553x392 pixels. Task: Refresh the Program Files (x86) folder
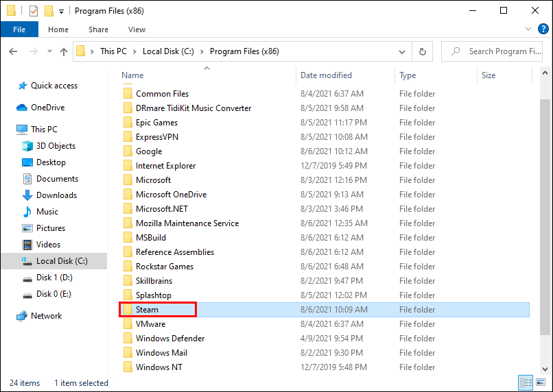[423, 52]
